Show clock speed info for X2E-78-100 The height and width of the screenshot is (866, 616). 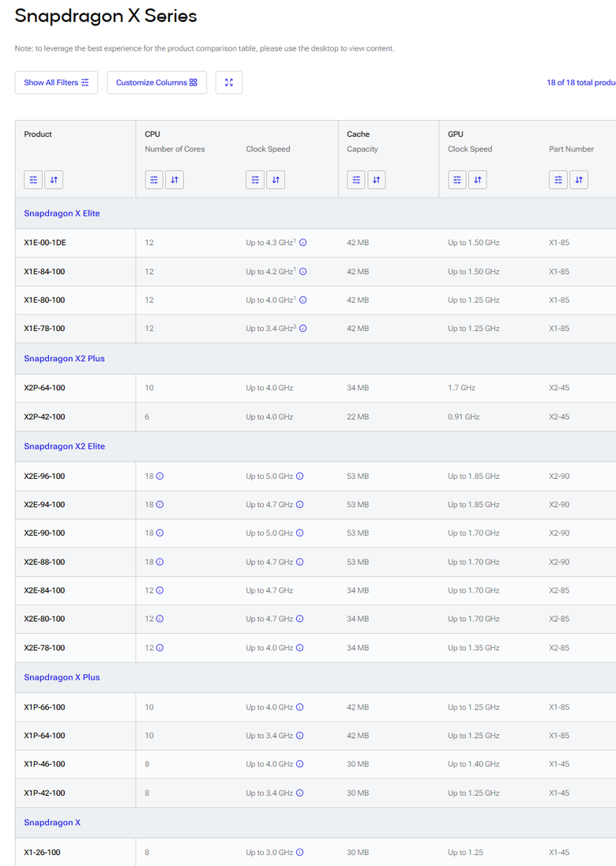[x=300, y=647]
